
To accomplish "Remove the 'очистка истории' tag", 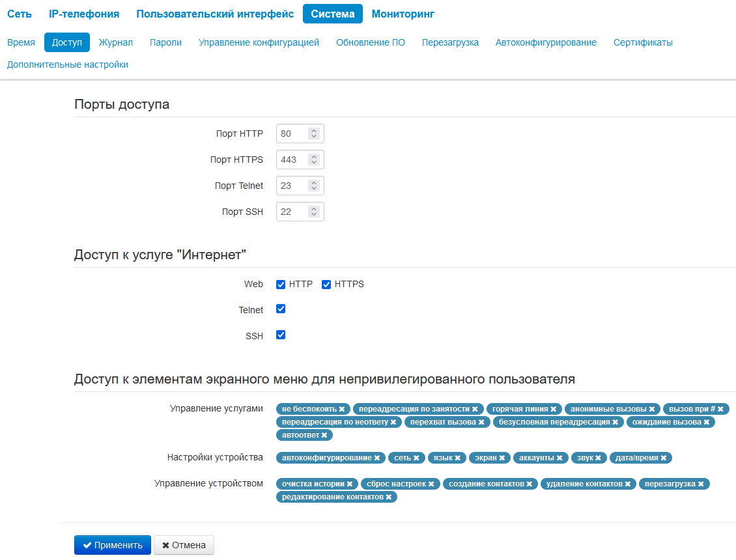I will click(350, 484).
